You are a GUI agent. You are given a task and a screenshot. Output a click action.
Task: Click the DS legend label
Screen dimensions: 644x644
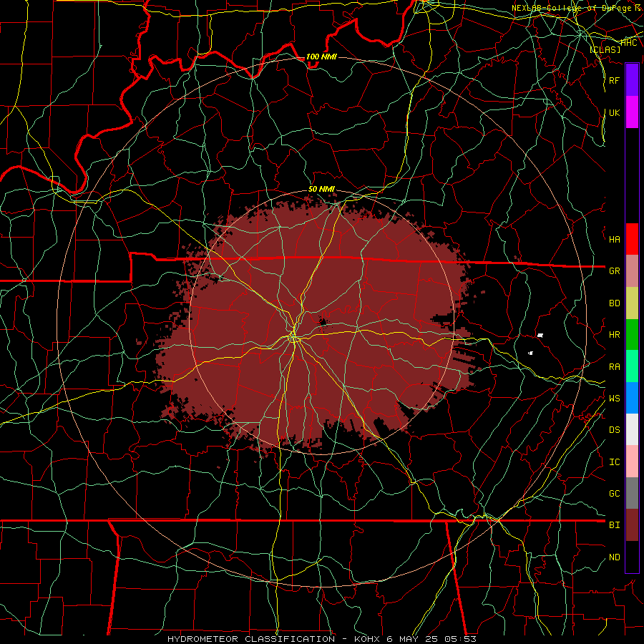click(614, 430)
